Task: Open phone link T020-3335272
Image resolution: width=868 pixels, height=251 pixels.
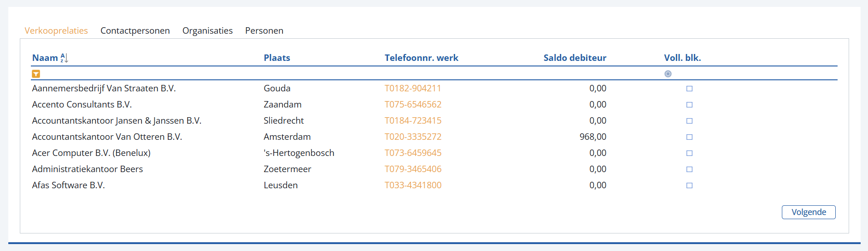Action: pos(413,137)
